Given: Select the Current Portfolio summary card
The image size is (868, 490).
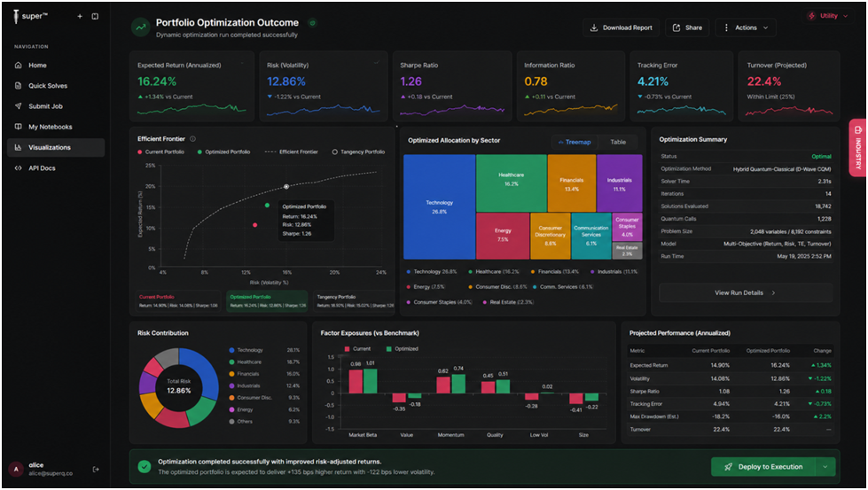Looking at the screenshot, I should (178, 301).
